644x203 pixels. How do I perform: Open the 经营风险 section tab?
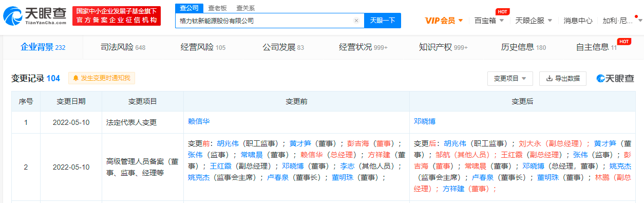pos(203,47)
